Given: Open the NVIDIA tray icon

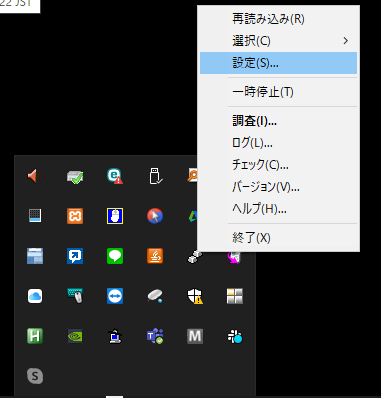Looking at the screenshot, I should tap(75, 336).
